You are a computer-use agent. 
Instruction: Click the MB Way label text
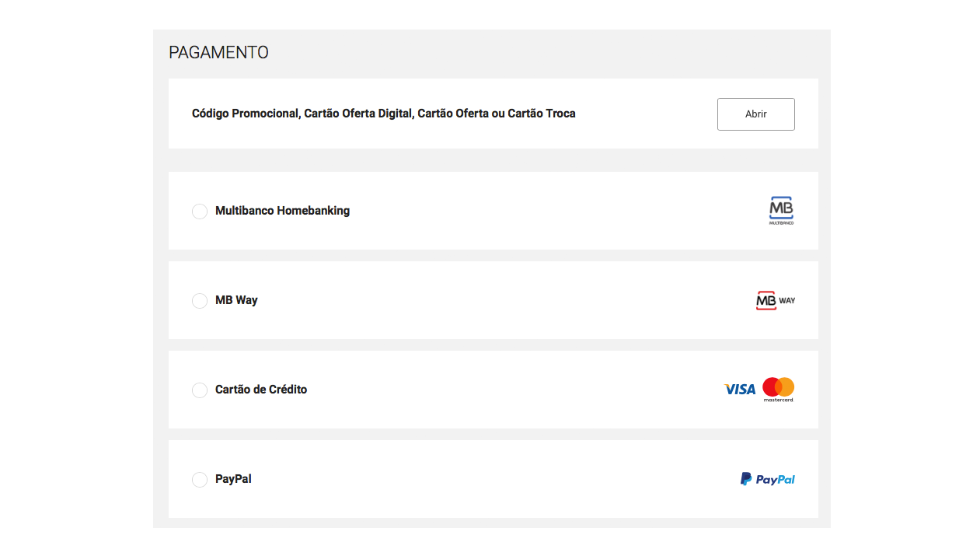click(x=236, y=300)
